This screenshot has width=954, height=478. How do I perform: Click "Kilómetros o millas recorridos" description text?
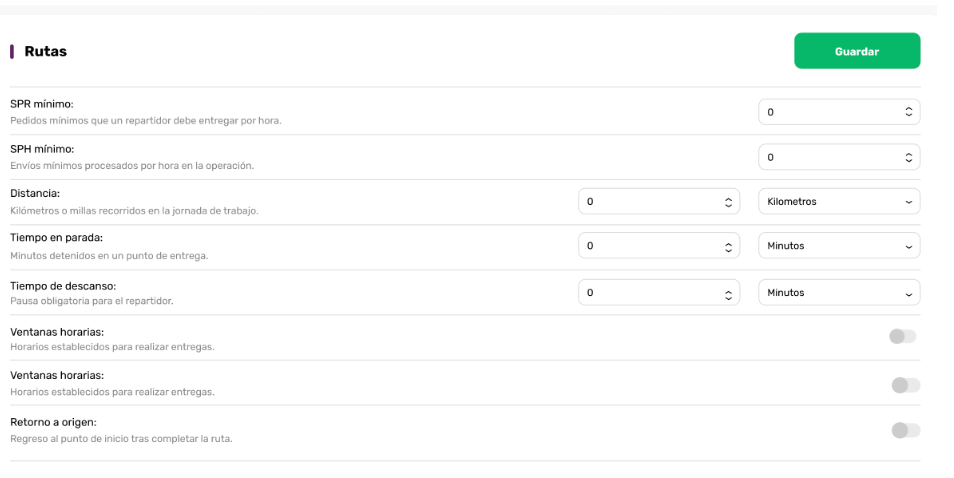point(134,211)
